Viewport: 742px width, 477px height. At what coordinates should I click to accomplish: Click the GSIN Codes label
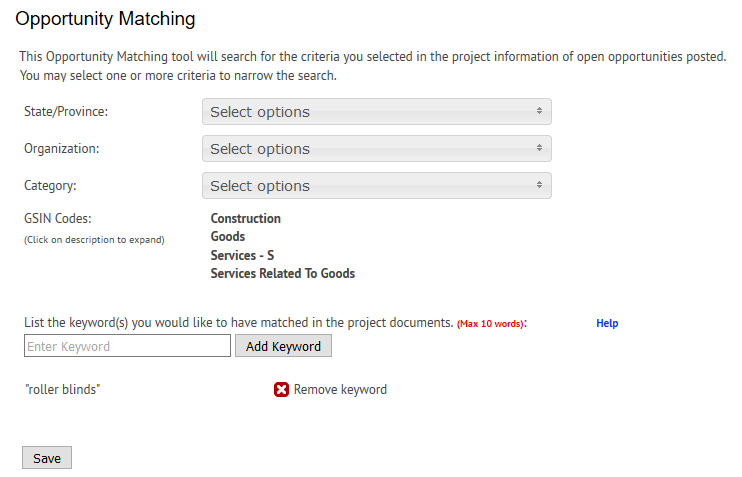(58, 219)
